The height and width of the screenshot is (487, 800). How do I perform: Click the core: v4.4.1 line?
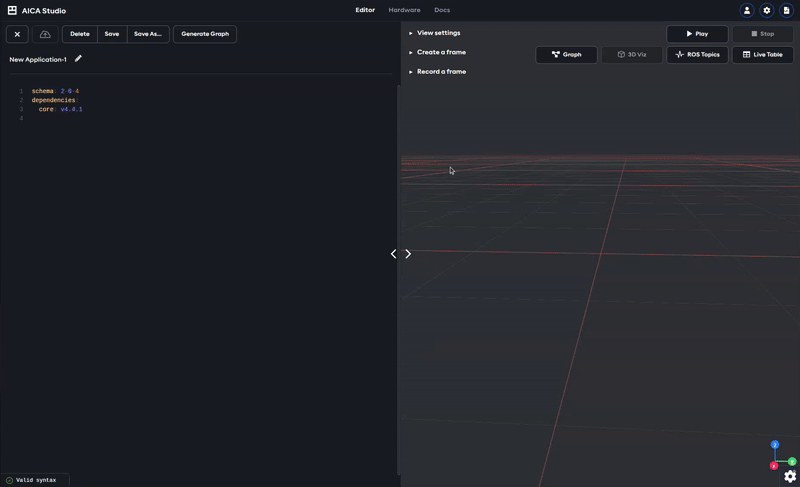click(60, 110)
